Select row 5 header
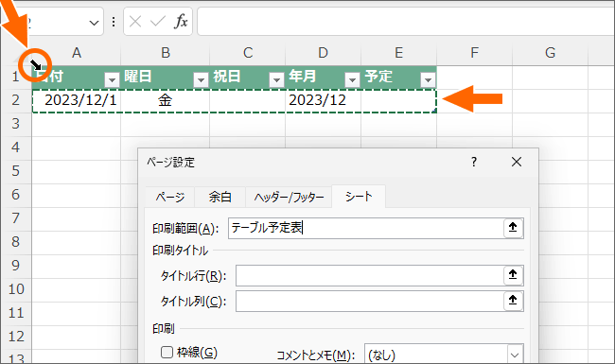This screenshot has height=364, width=615. (16, 171)
